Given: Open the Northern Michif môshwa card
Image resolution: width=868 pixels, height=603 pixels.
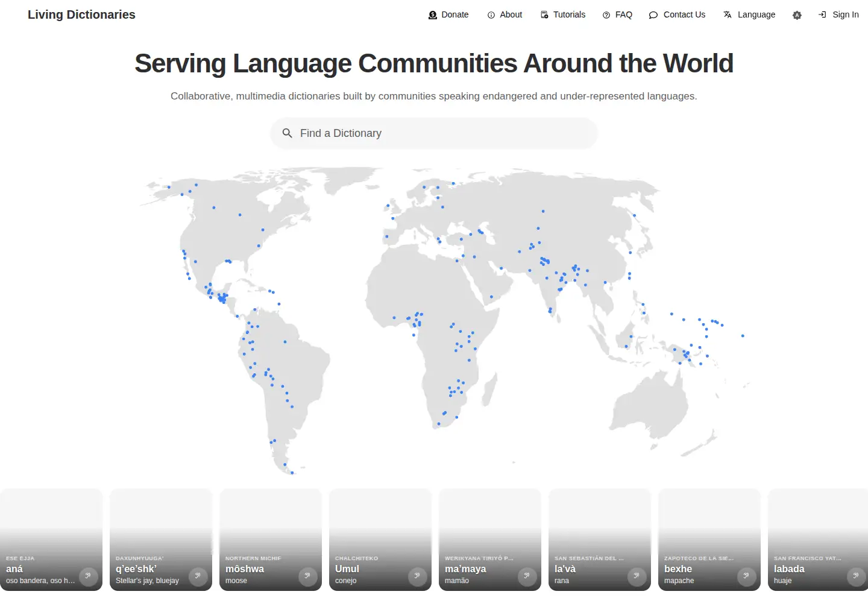Looking at the screenshot, I should coord(271,540).
